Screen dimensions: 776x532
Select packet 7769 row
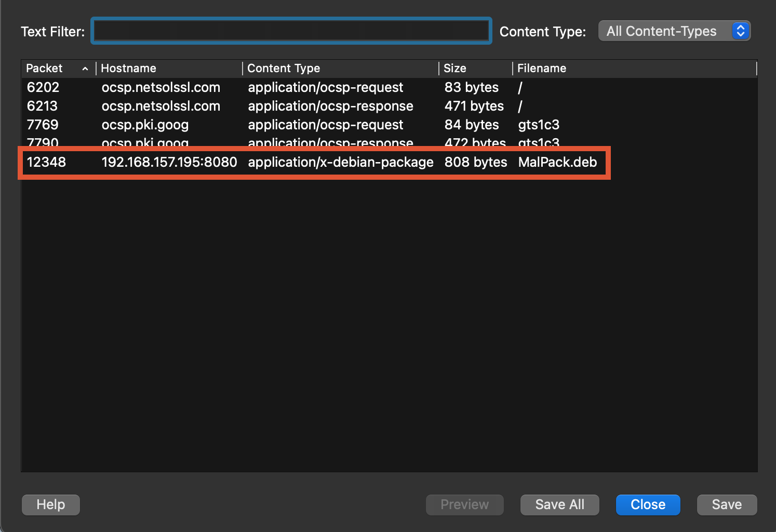pyautogui.click(x=389, y=125)
